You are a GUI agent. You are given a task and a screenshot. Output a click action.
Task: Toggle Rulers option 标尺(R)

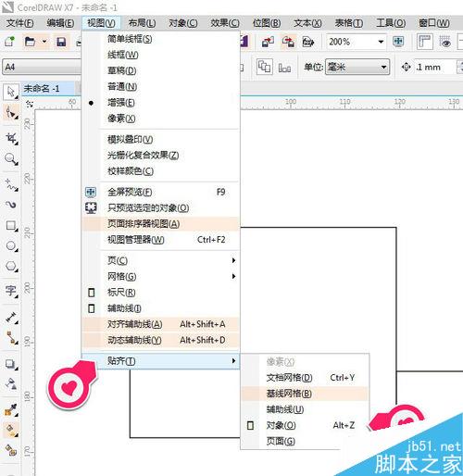point(160,293)
